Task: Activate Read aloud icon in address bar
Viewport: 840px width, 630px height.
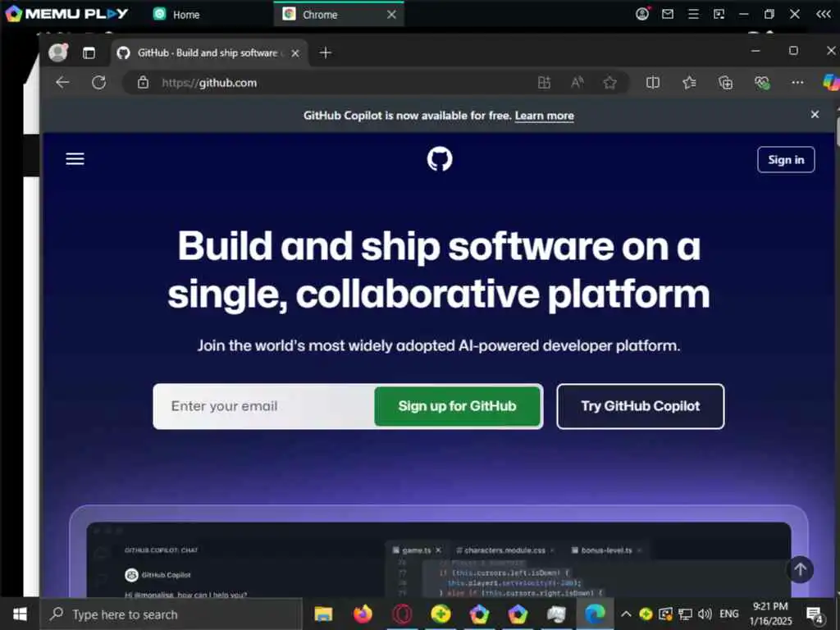Action: [577, 83]
